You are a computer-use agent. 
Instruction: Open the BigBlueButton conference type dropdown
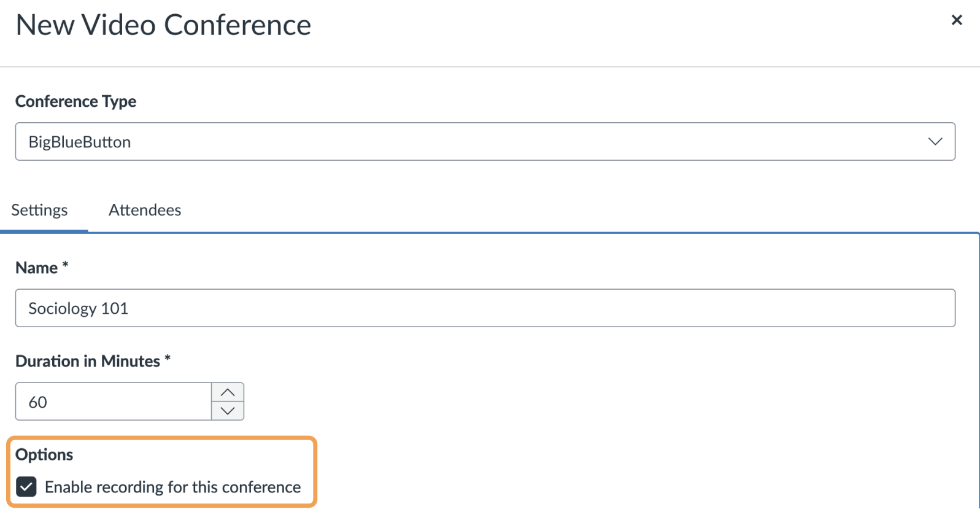pos(485,142)
